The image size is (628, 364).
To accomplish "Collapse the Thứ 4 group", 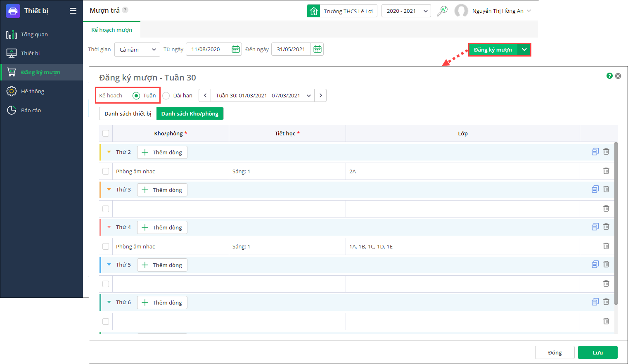I will [109, 227].
